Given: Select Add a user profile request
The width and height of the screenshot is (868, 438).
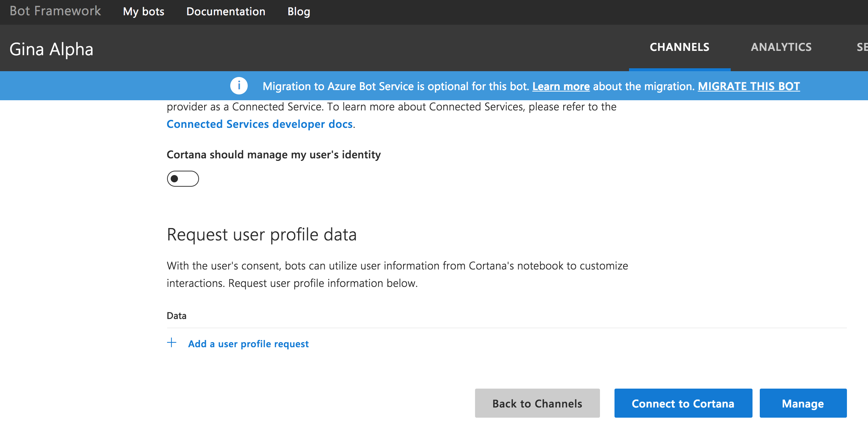Looking at the screenshot, I should pos(248,344).
